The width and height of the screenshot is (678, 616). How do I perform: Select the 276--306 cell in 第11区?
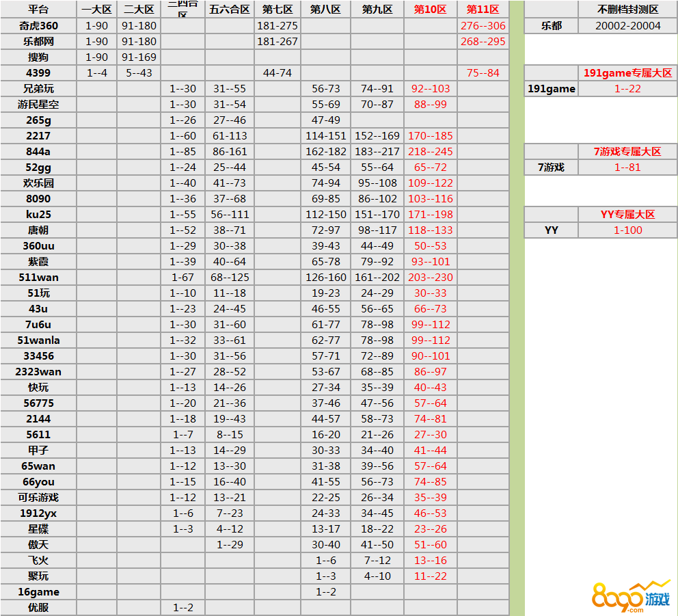pyautogui.click(x=483, y=25)
